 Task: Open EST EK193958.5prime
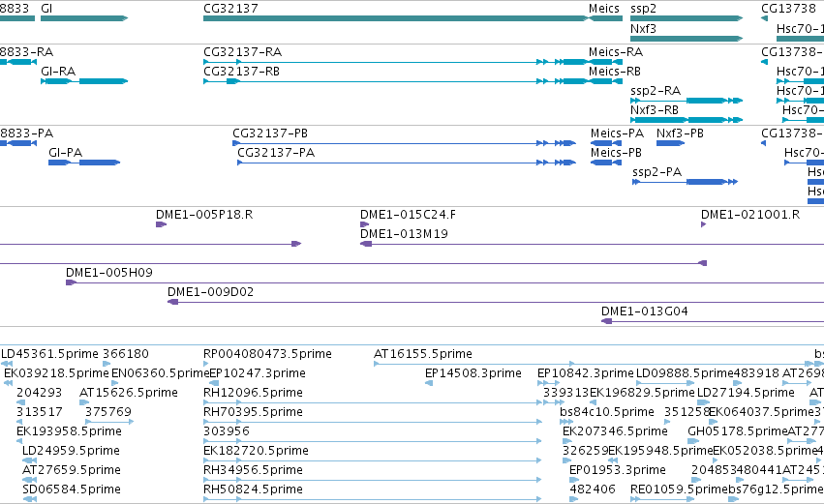click(x=69, y=431)
